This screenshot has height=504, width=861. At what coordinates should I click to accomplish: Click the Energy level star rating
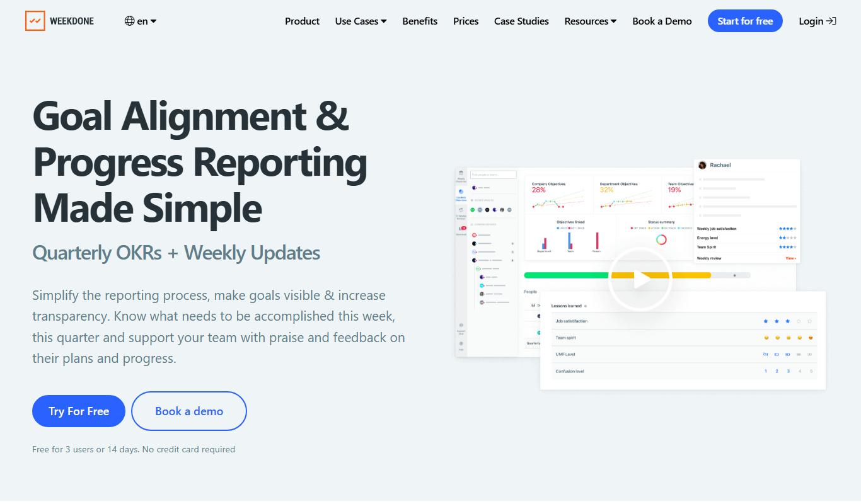point(787,238)
